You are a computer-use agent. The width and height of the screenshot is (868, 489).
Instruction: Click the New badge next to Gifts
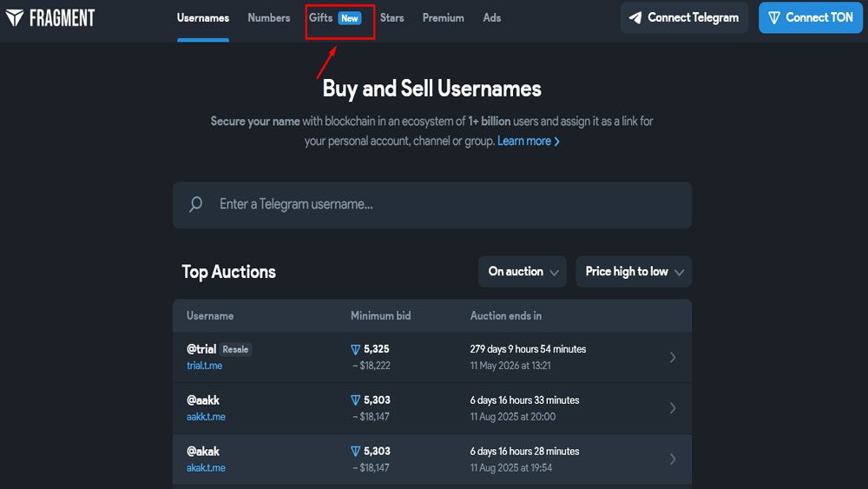pos(350,18)
